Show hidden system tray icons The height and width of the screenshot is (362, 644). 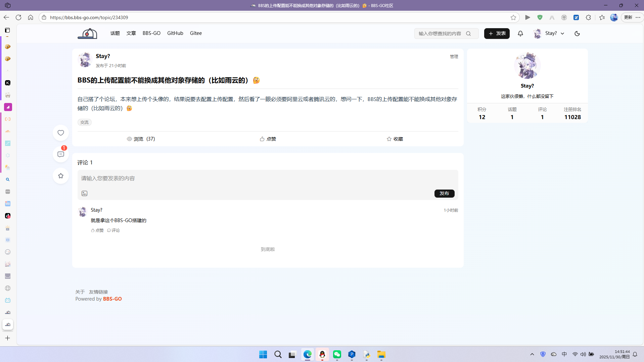coord(532,354)
